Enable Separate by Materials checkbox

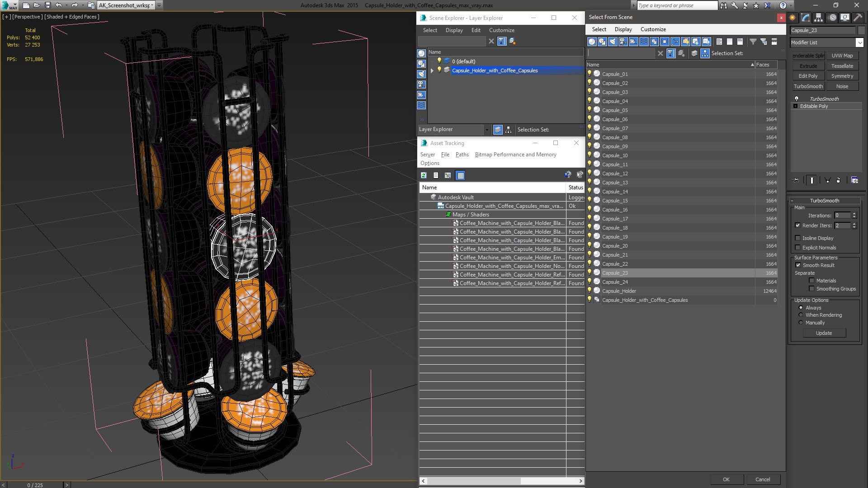(x=811, y=281)
